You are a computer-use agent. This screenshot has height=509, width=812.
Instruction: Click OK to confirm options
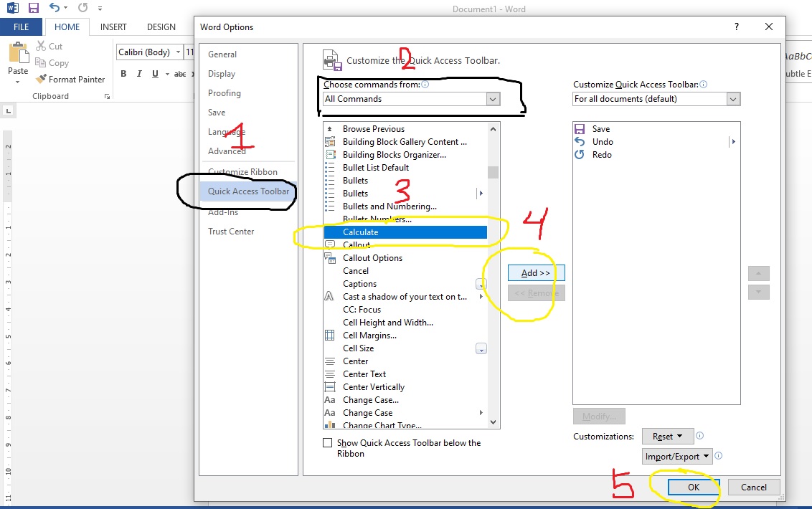click(694, 487)
